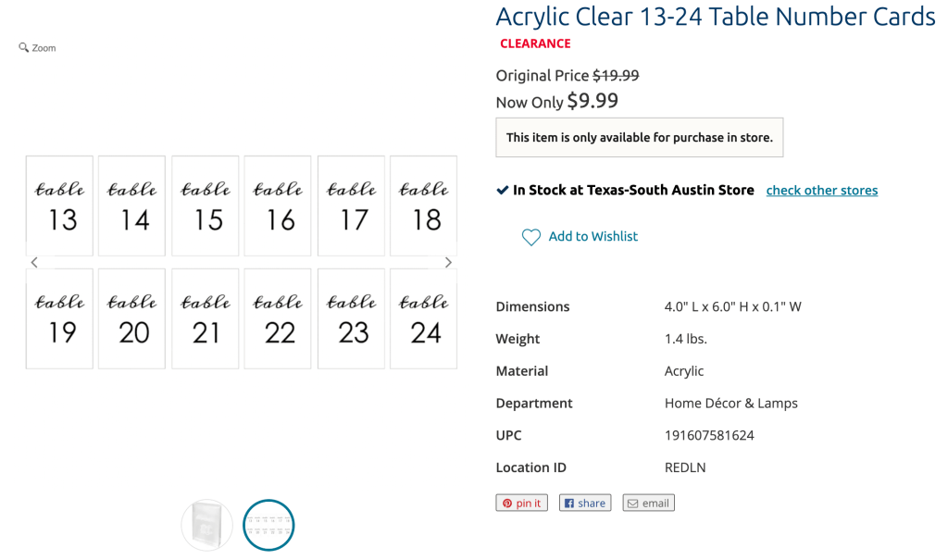948x560 pixels.
Task: Show the previous product image
Action: point(34,263)
